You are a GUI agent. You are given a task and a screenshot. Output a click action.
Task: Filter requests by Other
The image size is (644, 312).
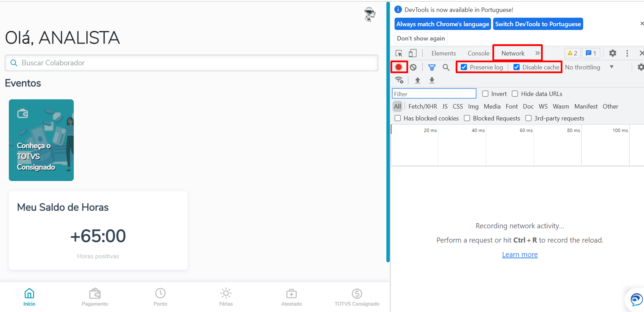click(x=610, y=106)
